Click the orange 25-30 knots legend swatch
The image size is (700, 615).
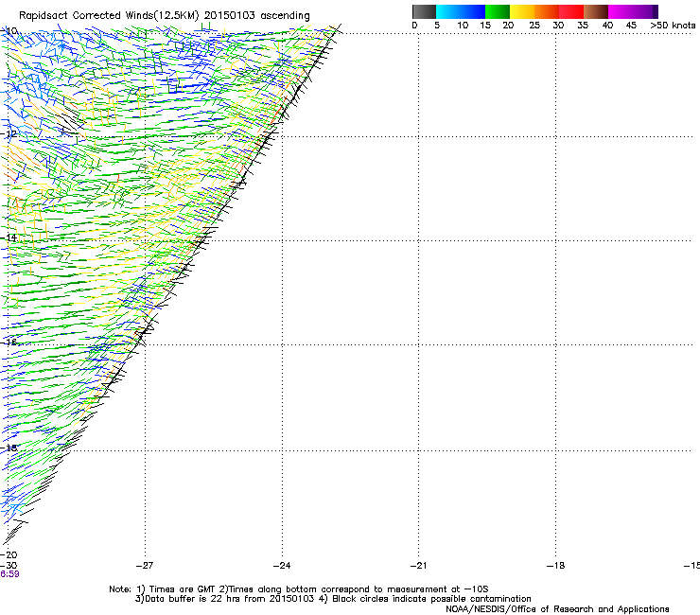[547, 11]
